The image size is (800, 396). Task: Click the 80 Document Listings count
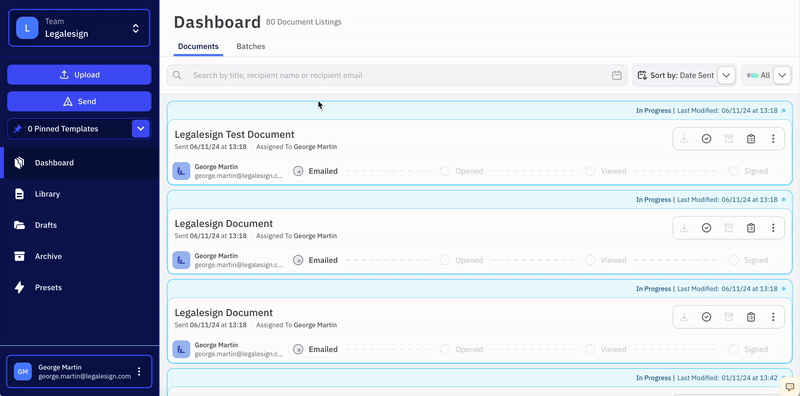[x=304, y=22]
